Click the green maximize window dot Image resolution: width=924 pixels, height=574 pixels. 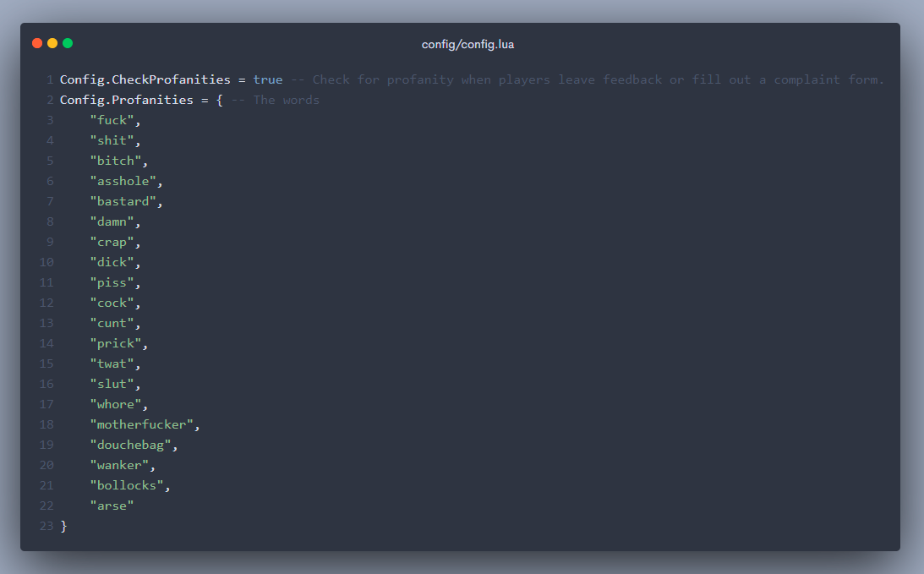tap(68, 43)
